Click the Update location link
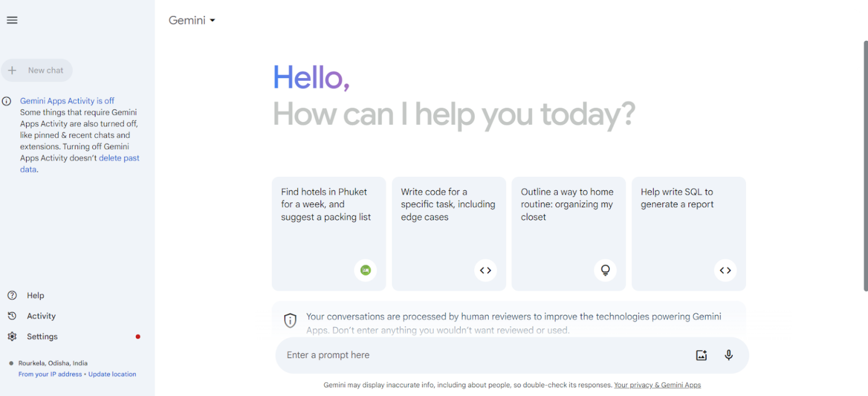The width and height of the screenshot is (868, 396). 112,374
